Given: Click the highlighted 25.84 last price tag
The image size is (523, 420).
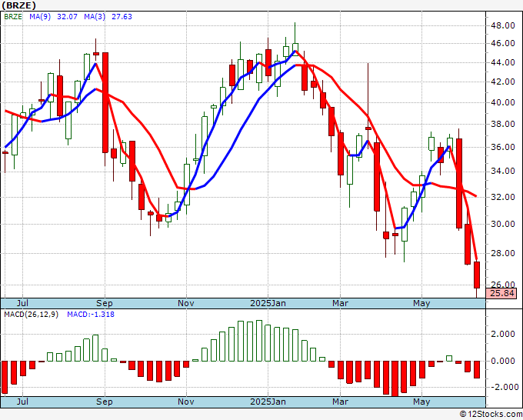Looking at the screenshot, I should [x=501, y=293].
